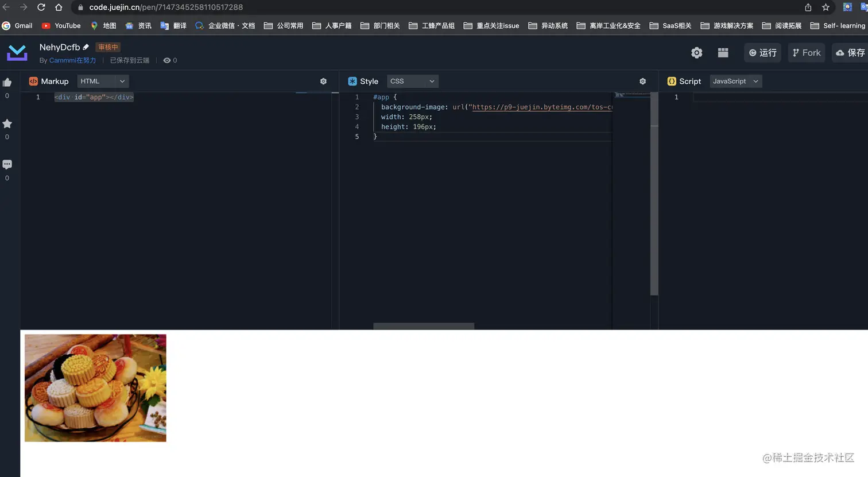The height and width of the screenshot is (477, 868).
Task: Open 重点关注issue bookmark folder
Action: click(491, 26)
